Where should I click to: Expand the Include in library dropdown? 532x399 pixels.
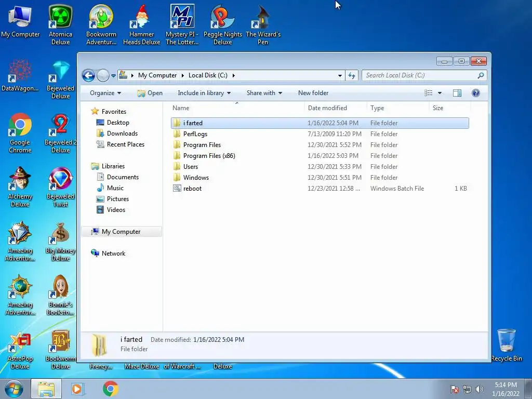pyautogui.click(x=204, y=93)
